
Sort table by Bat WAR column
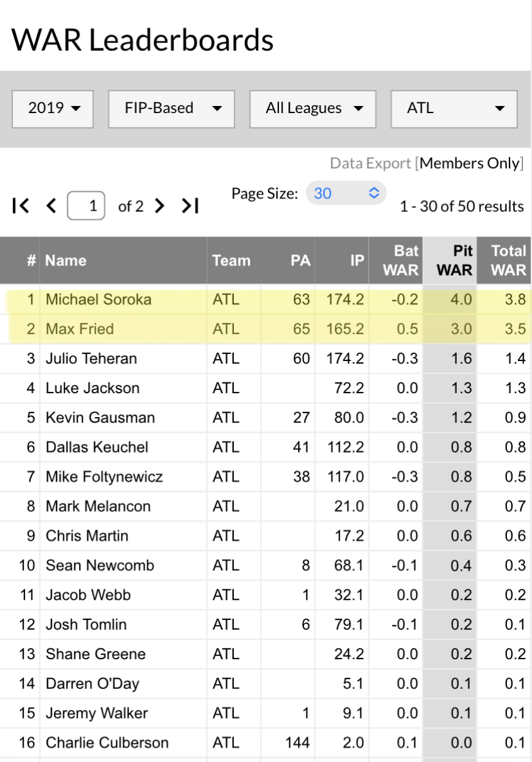(400, 260)
